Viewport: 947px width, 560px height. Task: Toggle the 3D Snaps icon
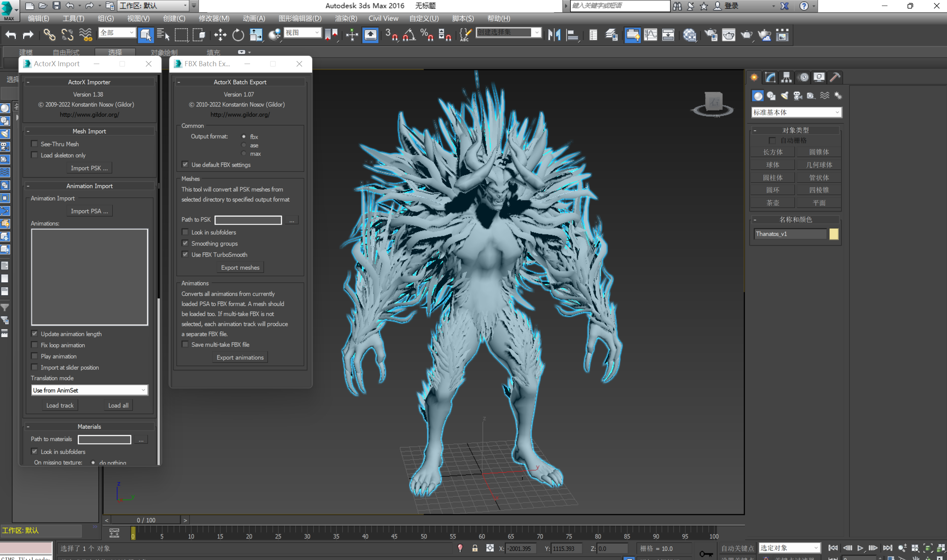391,35
